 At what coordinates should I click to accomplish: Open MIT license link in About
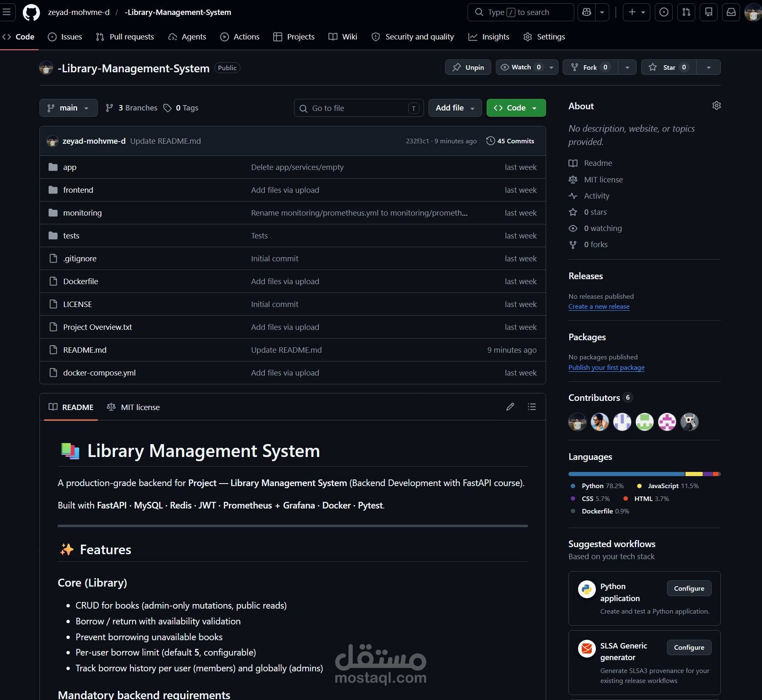[596, 179]
